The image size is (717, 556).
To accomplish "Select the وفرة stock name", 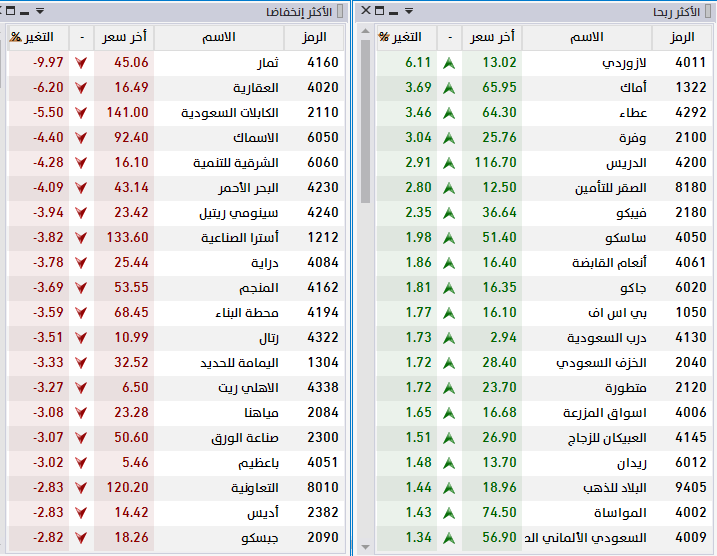I will pos(633,138).
